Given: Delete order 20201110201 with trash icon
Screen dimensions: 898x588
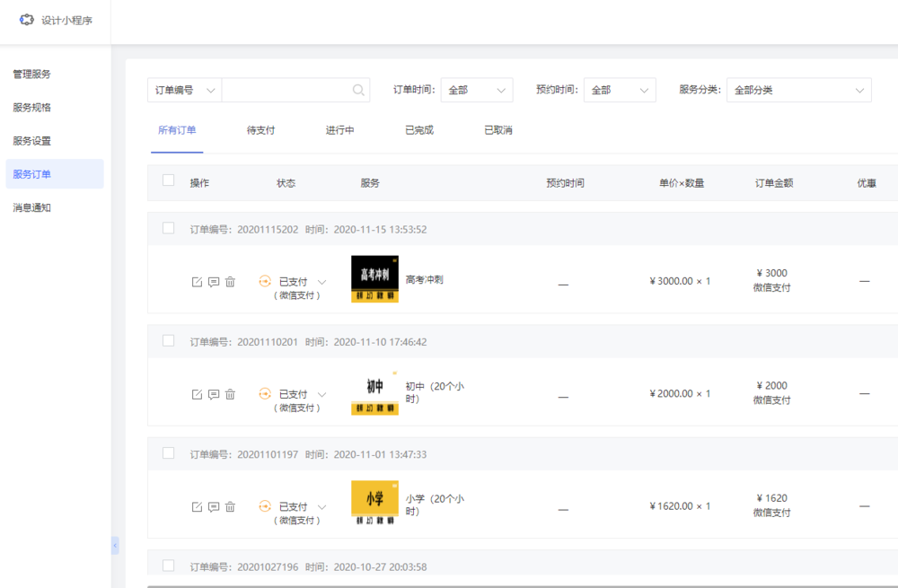Looking at the screenshot, I should click(x=230, y=394).
